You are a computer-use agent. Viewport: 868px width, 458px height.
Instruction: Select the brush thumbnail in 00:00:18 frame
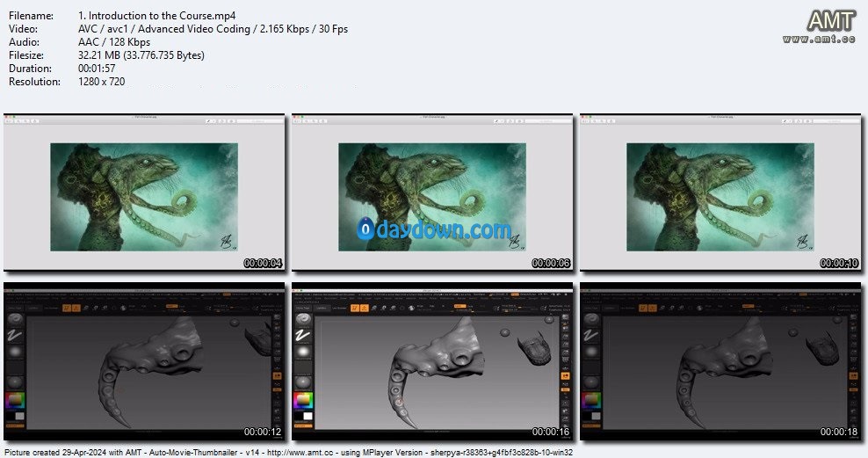click(590, 320)
